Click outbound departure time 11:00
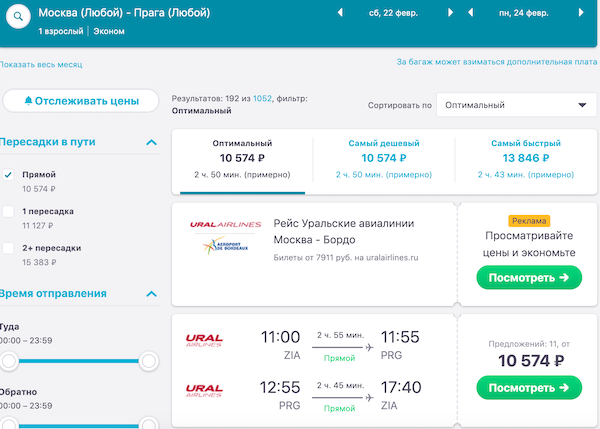600x429 pixels. 280,337
